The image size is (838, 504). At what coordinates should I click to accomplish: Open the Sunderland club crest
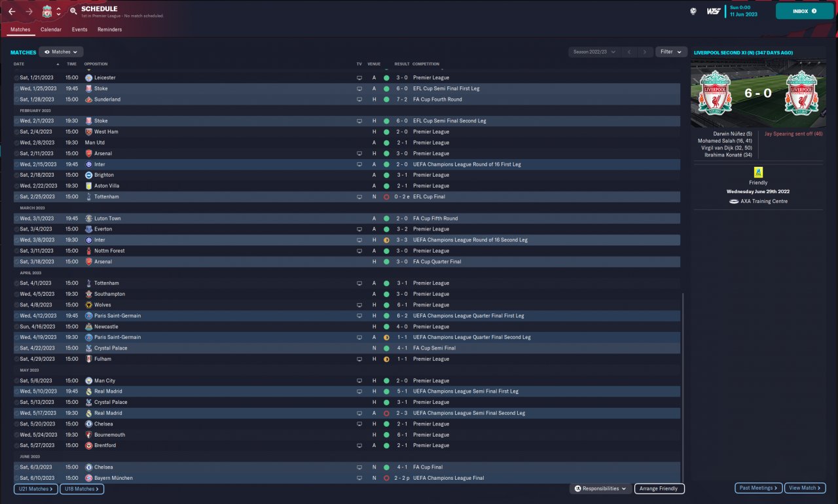point(89,99)
